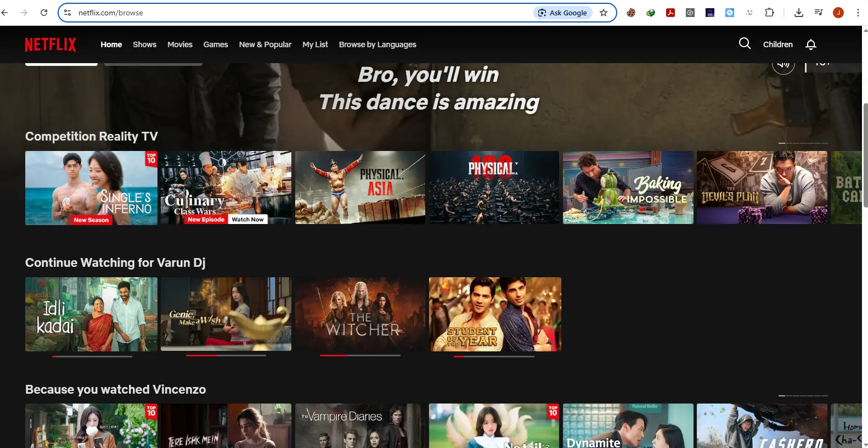
Task: Show Chrome downloads
Action: [799, 13]
